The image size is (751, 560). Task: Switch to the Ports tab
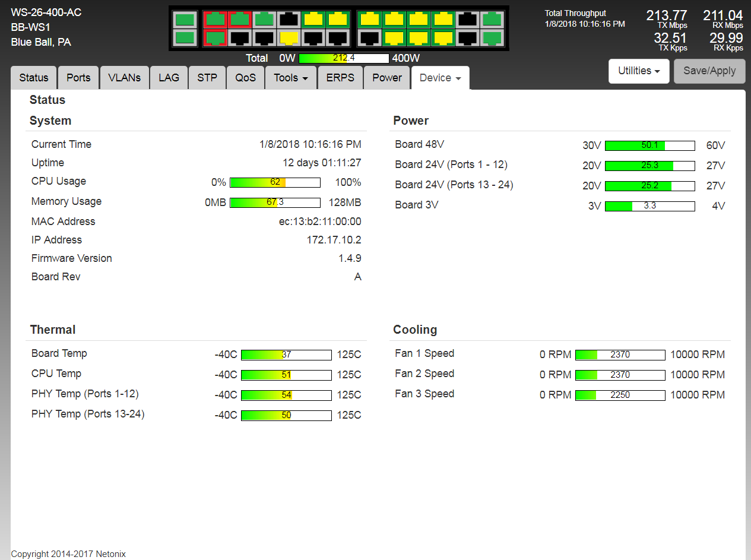(78, 78)
